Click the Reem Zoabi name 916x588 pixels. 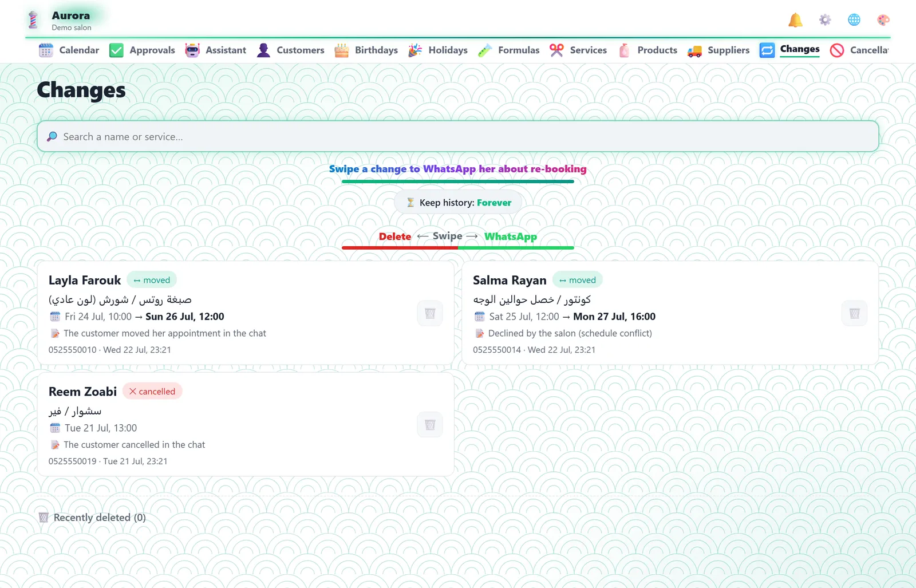pos(82,392)
